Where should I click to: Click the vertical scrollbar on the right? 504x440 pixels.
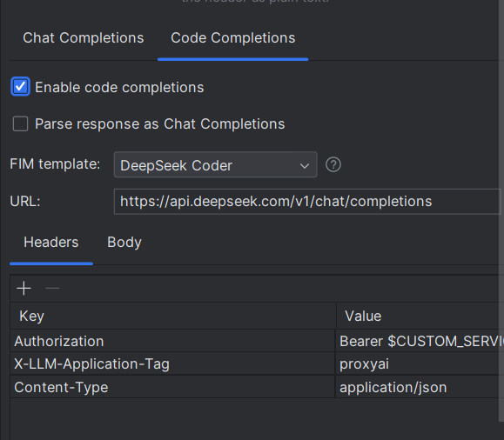[x=501, y=210]
